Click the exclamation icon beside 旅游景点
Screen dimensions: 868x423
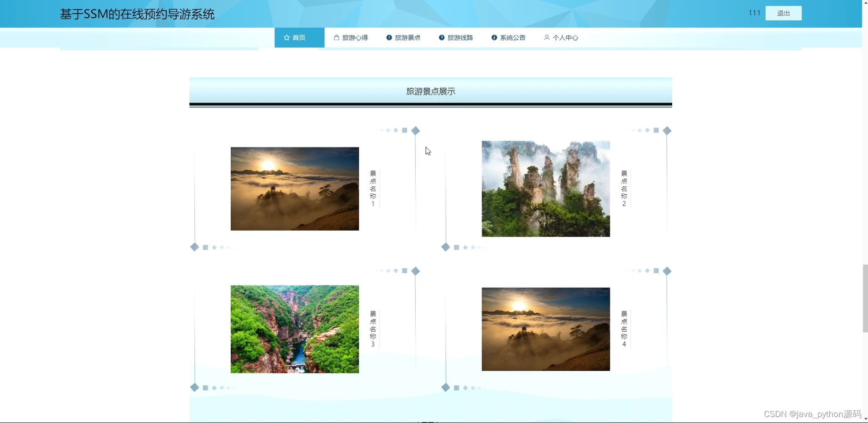(389, 38)
